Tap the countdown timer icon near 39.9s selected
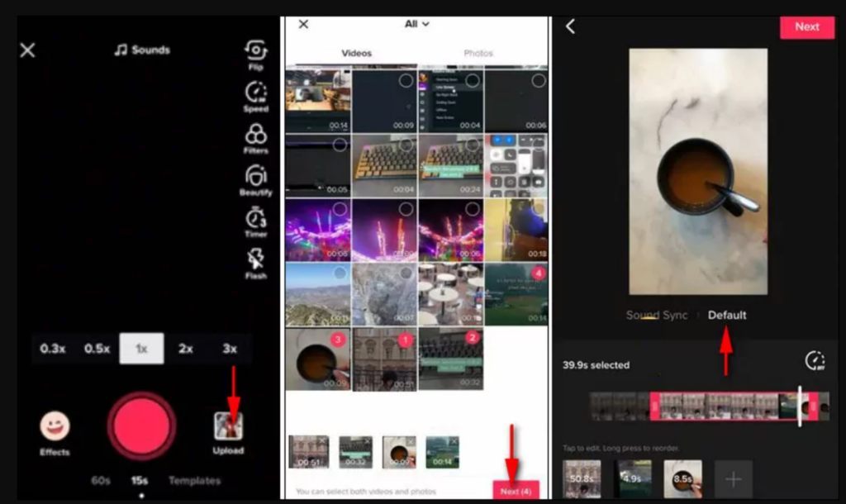 coord(814,361)
